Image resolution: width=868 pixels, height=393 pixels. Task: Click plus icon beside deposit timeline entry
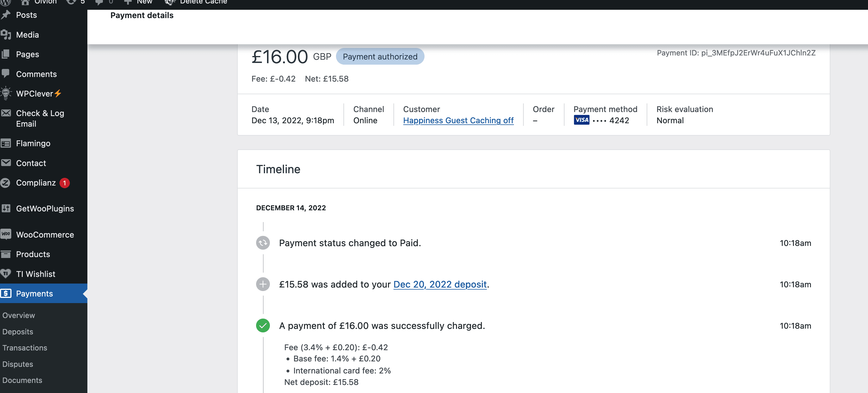263,284
